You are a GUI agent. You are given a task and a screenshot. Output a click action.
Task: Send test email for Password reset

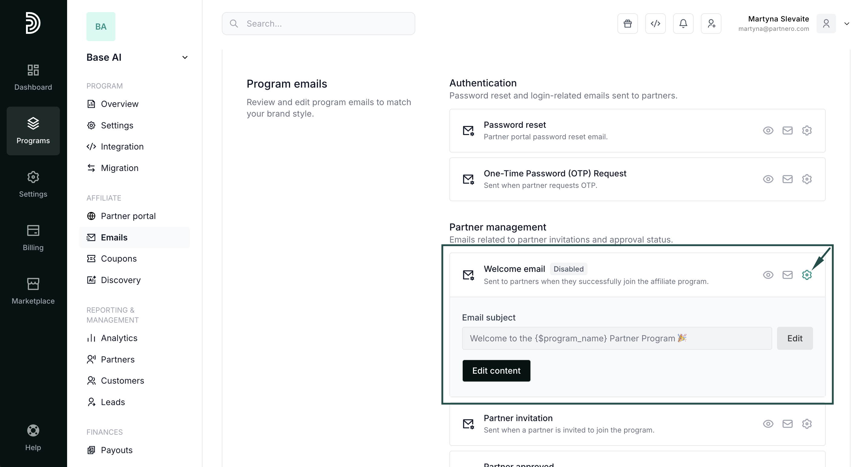click(787, 130)
